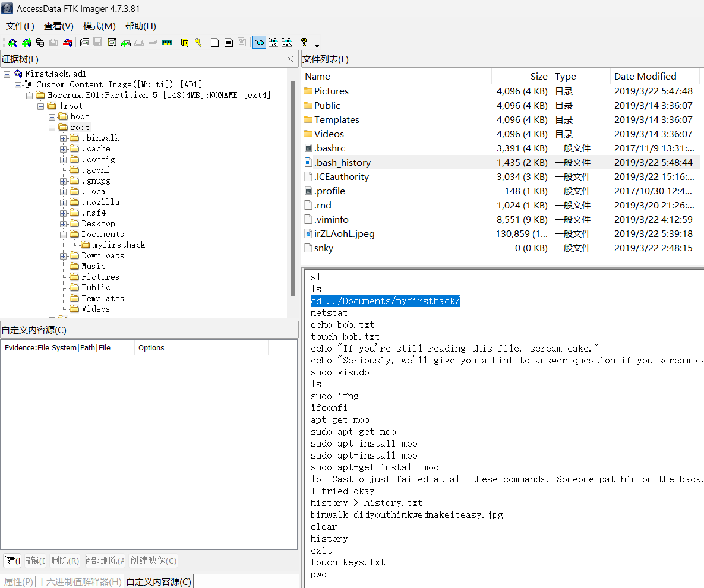This screenshot has width=704, height=588.
Task: Click the Image Mounting toolbar icon
Action: [x=40, y=43]
